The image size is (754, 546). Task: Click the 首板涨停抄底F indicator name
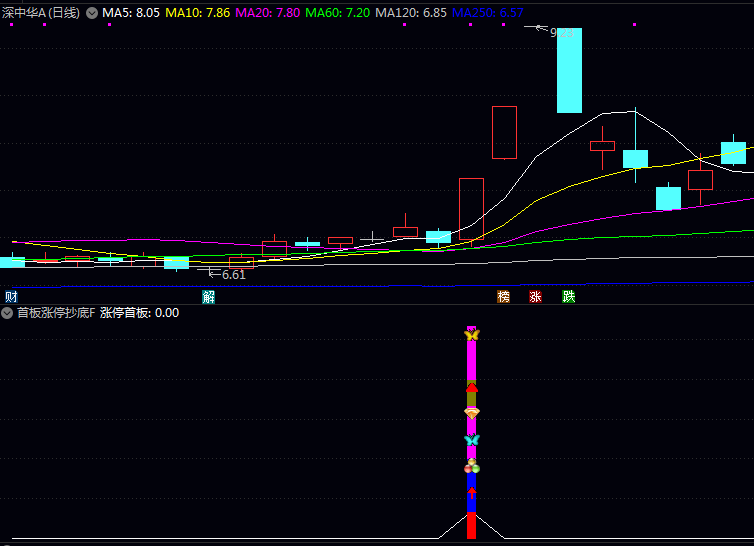(x=56, y=313)
